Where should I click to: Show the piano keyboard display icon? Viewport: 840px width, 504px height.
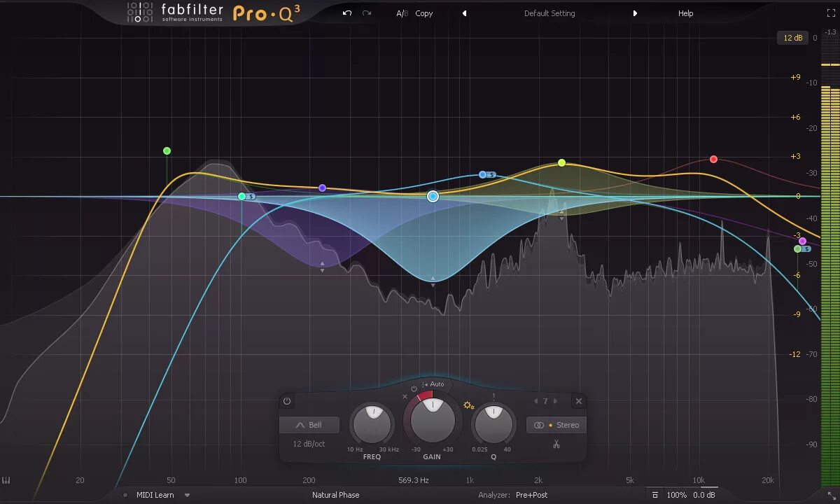[x=6, y=481]
